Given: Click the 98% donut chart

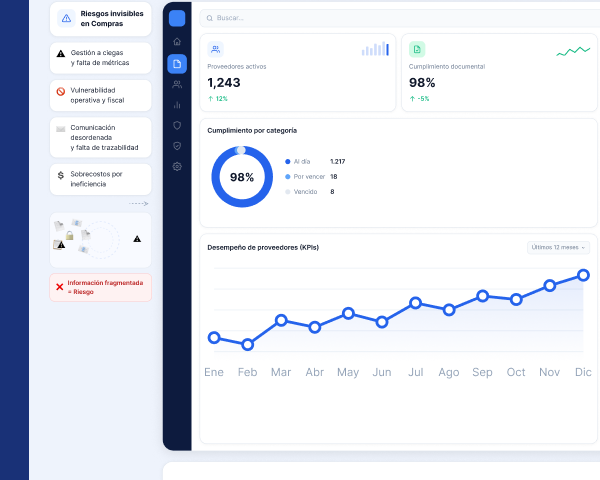Looking at the screenshot, I should [242, 177].
